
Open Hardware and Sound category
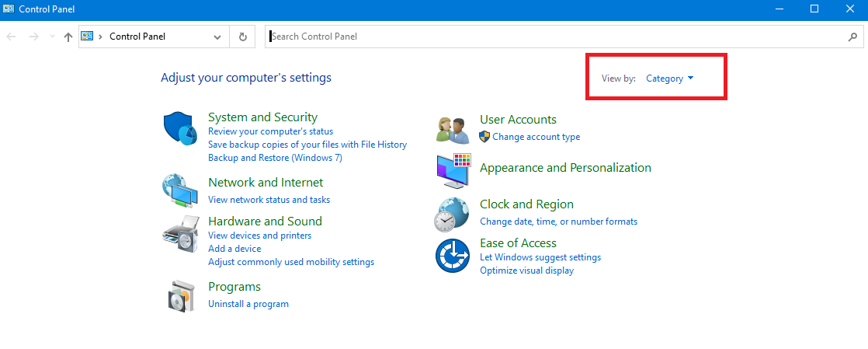pos(265,221)
